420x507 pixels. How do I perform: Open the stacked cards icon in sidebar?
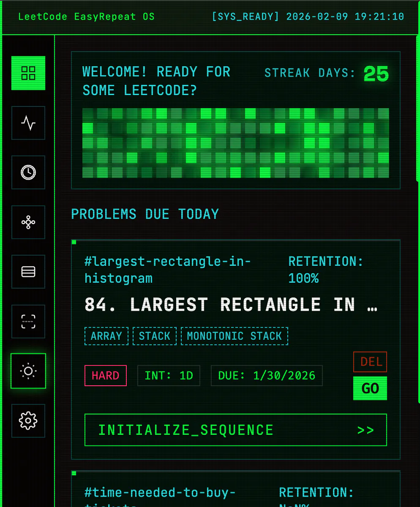point(28,272)
